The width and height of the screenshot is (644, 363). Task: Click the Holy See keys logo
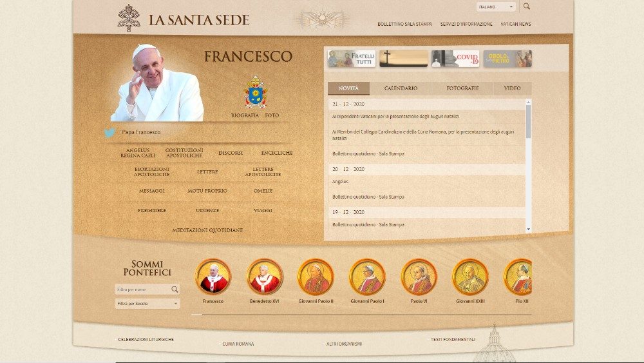[x=129, y=18]
